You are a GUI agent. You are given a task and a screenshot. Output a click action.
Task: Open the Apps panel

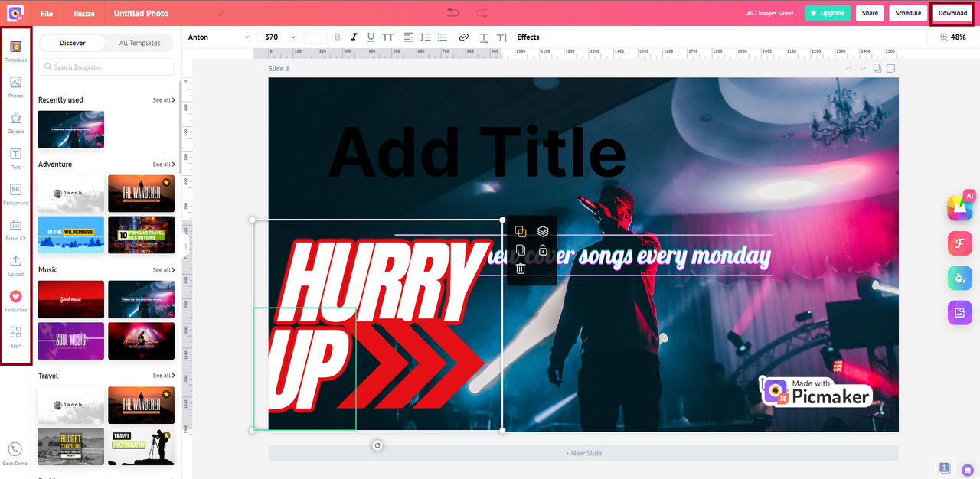(15, 337)
